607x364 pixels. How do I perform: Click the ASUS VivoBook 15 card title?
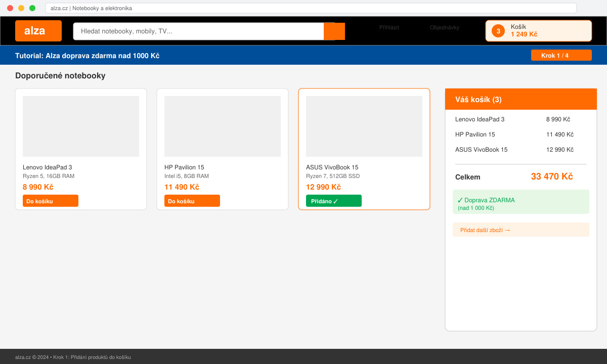click(x=332, y=167)
